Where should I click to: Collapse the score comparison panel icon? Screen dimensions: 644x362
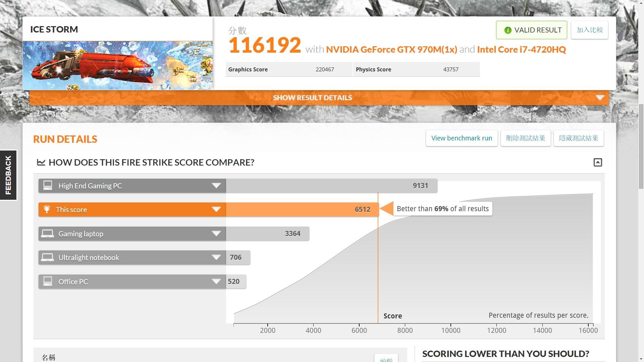pyautogui.click(x=598, y=162)
